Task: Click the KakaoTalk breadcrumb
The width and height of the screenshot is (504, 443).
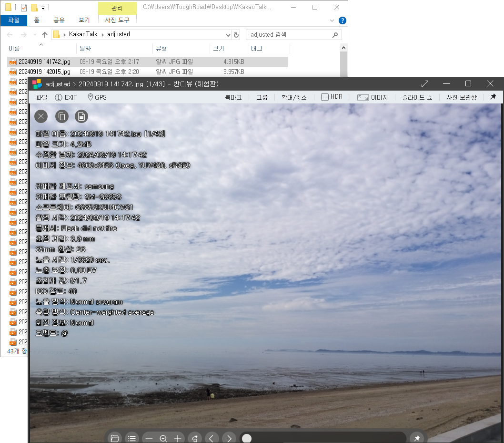Action: [83, 34]
